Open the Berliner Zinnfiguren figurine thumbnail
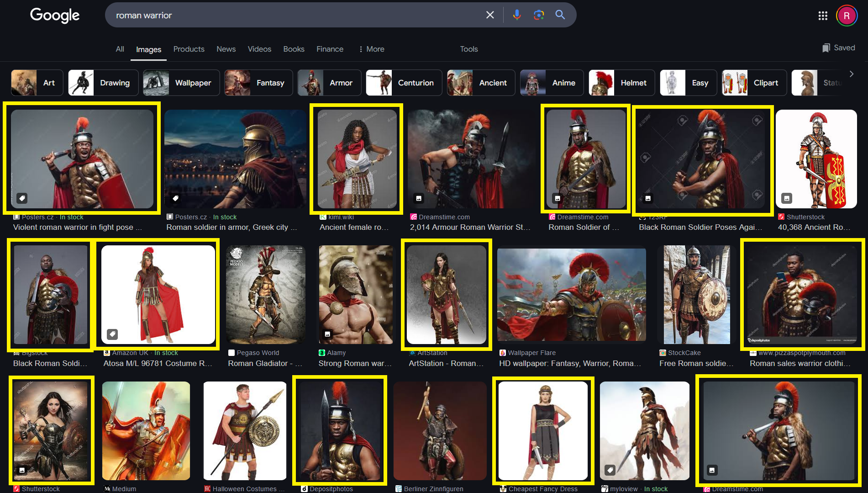 (x=440, y=431)
